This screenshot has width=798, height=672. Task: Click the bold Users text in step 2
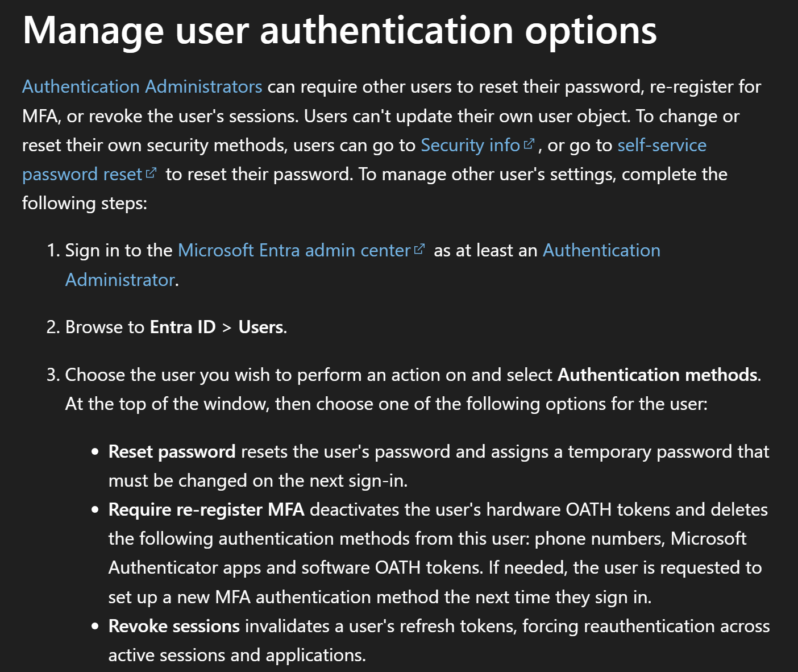click(261, 327)
